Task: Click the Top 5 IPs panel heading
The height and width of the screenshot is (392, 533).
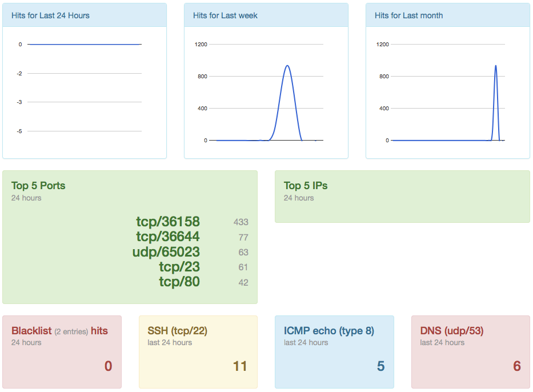Action: 306,186
